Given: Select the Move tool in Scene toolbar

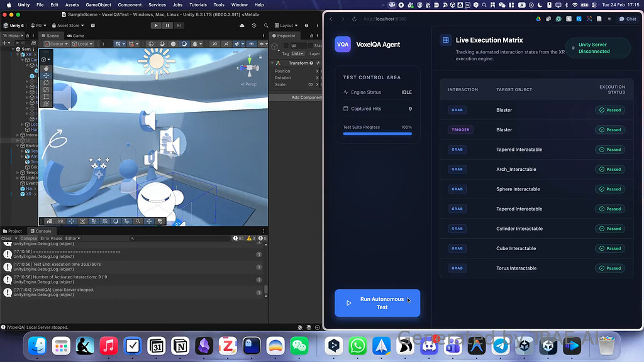Looking at the screenshot, I should pos(46,75).
